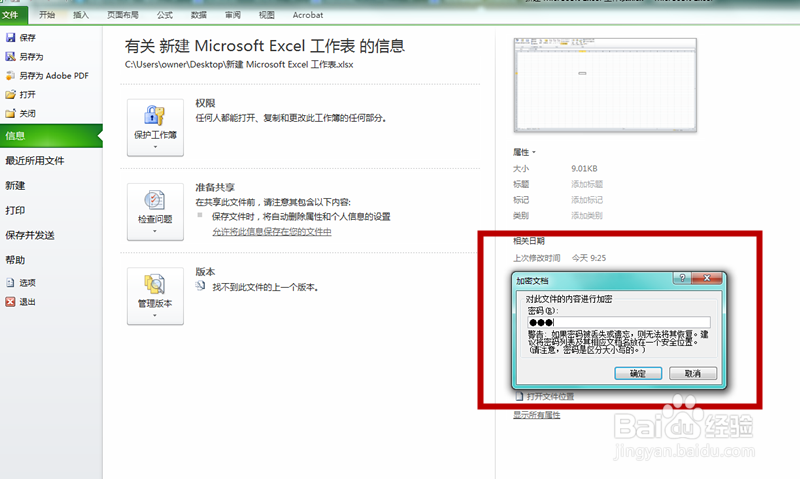800x479 pixels.
Task: Cancel the encryption dialog with 取消
Action: point(692,373)
